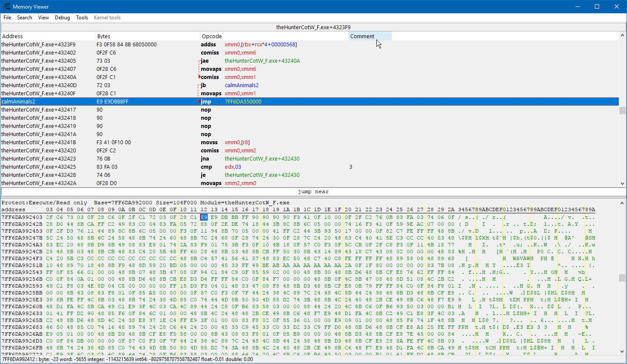Image resolution: width=627 pixels, height=364 pixels.
Task: Click hex view scrollbar down arrow
Action: [x=622, y=351]
